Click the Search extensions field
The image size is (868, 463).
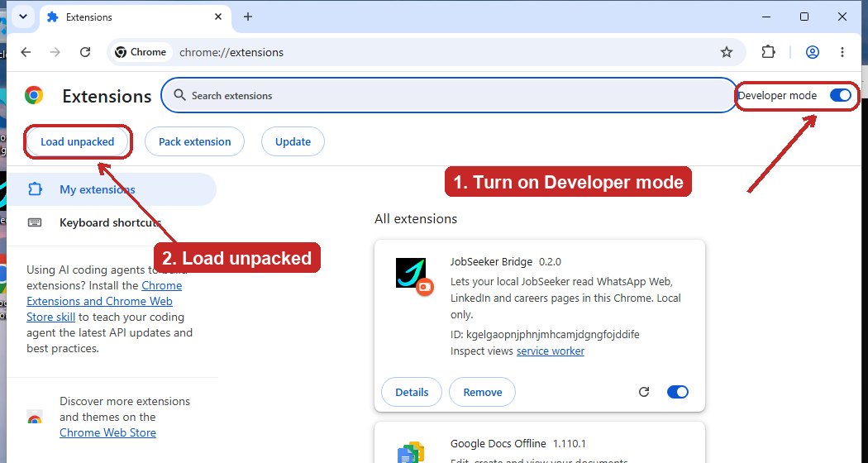click(448, 95)
